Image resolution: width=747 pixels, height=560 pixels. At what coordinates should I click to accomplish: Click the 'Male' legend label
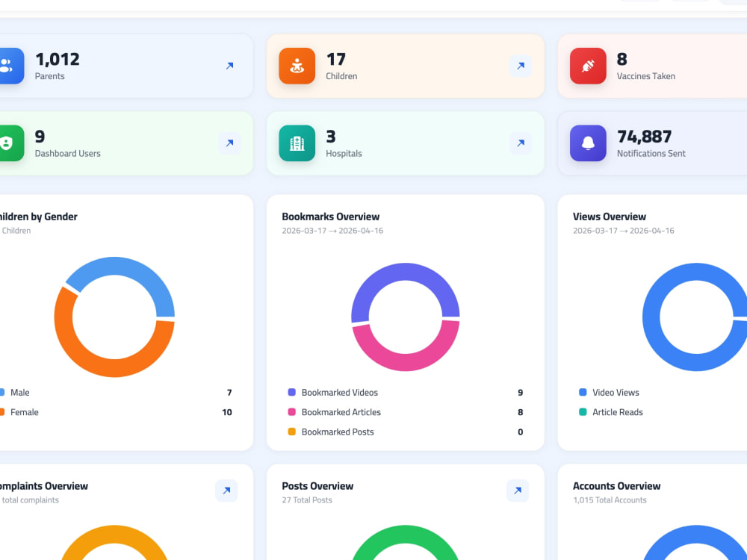pyautogui.click(x=20, y=393)
